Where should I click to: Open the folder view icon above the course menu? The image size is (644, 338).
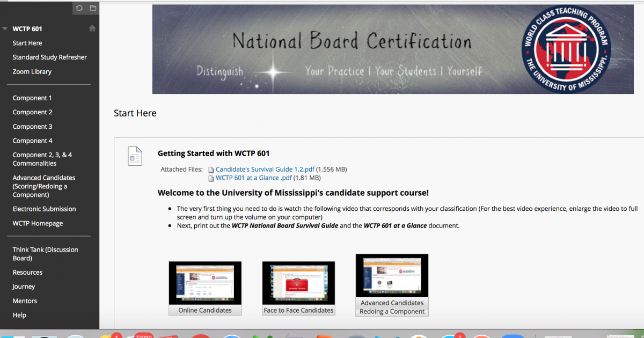click(93, 8)
